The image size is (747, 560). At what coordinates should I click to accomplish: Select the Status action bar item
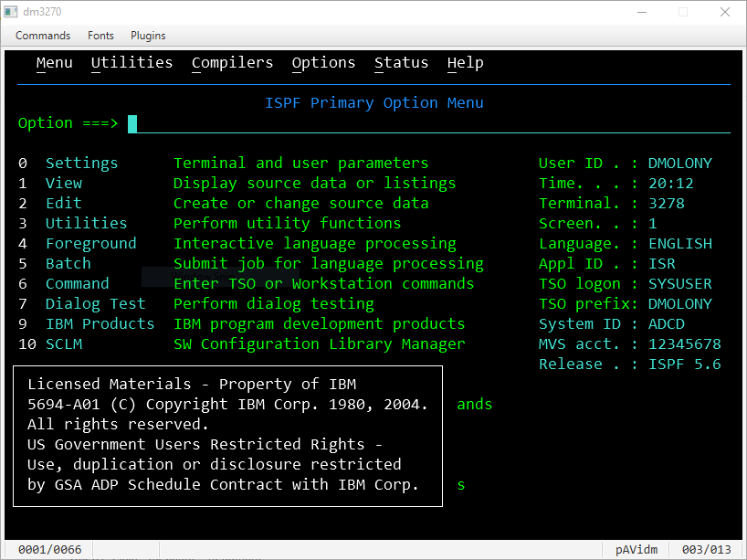point(401,63)
